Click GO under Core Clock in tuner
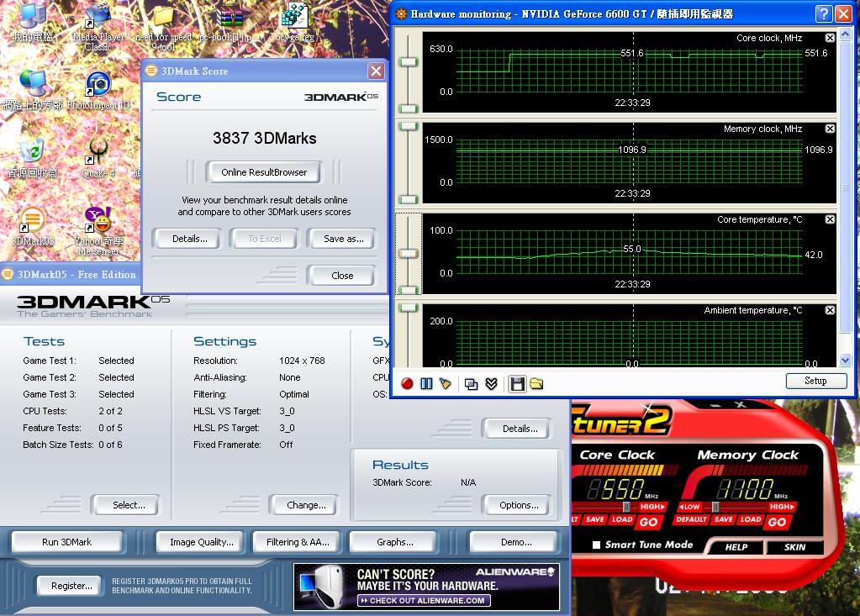This screenshot has width=860, height=616. (x=648, y=522)
